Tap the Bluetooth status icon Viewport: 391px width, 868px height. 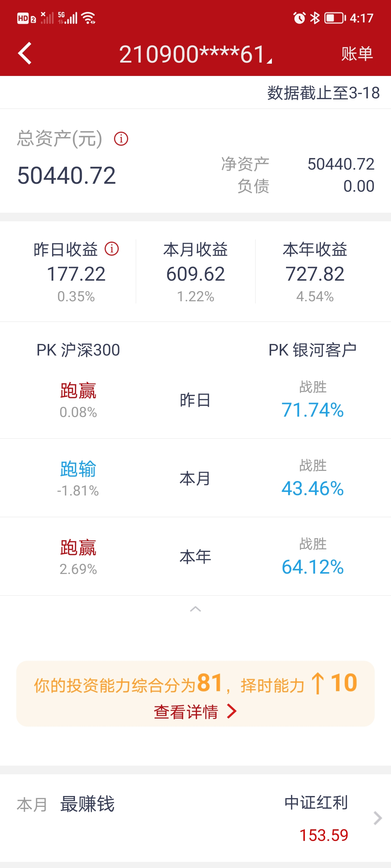pyautogui.click(x=315, y=18)
